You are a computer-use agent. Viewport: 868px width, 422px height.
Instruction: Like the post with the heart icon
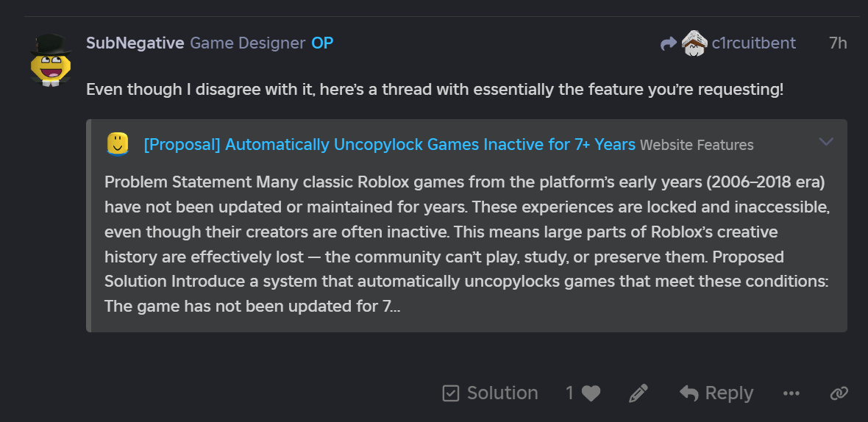[591, 394]
